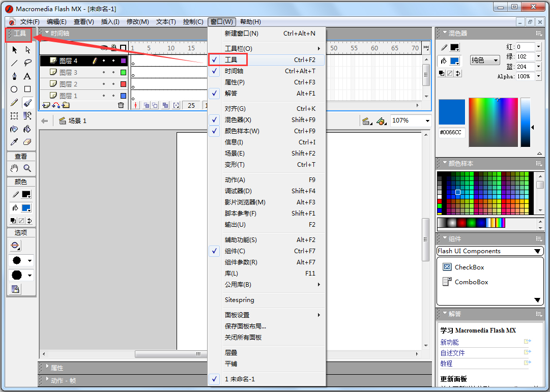Image resolution: width=550 pixels, height=392 pixels.
Task: Click 保存面板布局... menu entry
Action: coord(245,326)
